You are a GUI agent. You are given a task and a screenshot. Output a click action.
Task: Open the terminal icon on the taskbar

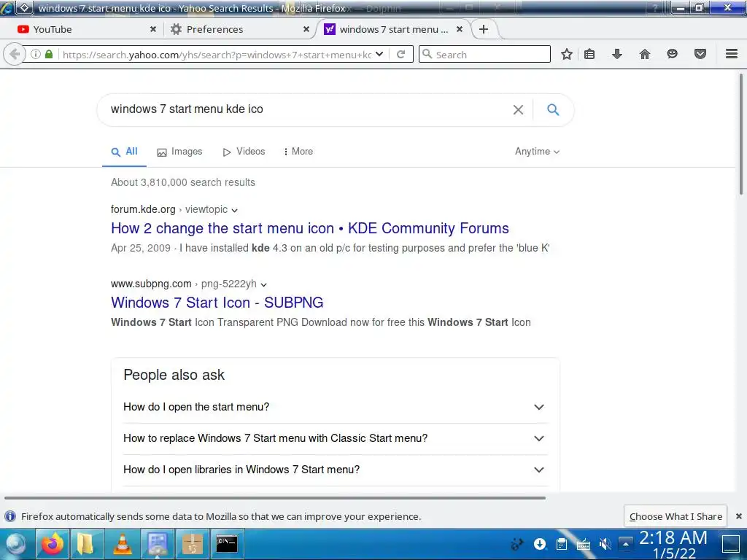point(228,544)
